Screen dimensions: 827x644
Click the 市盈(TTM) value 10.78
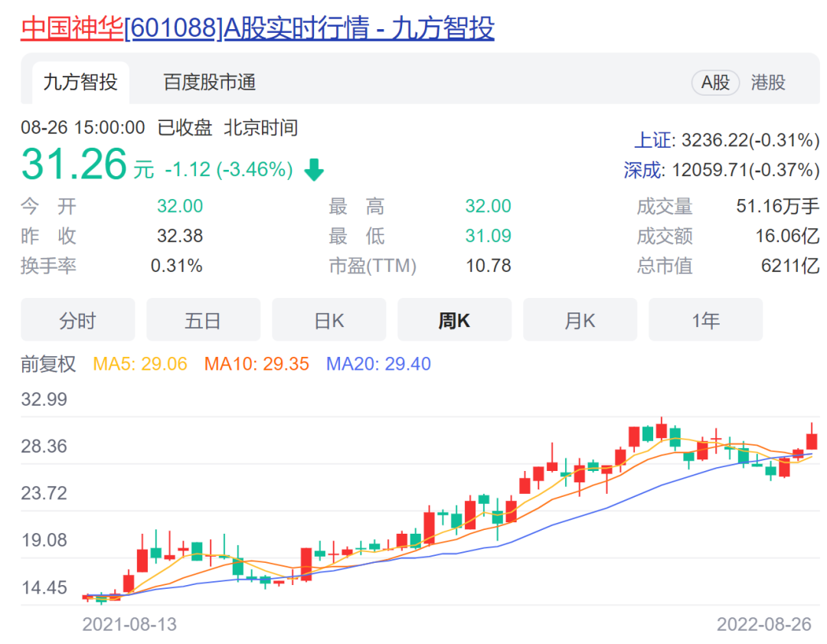point(488,265)
